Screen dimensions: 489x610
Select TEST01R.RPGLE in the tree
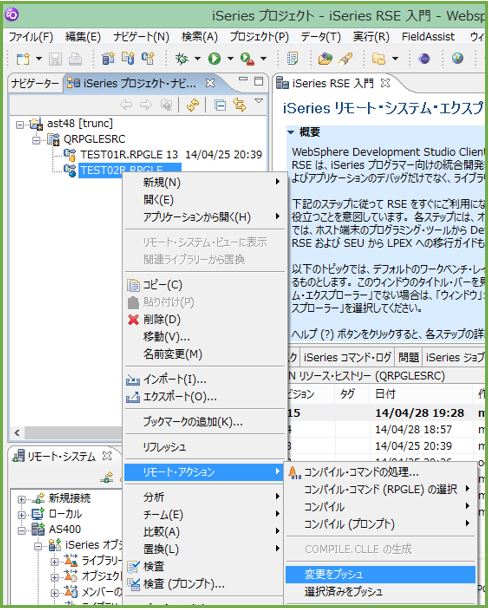coord(129,154)
